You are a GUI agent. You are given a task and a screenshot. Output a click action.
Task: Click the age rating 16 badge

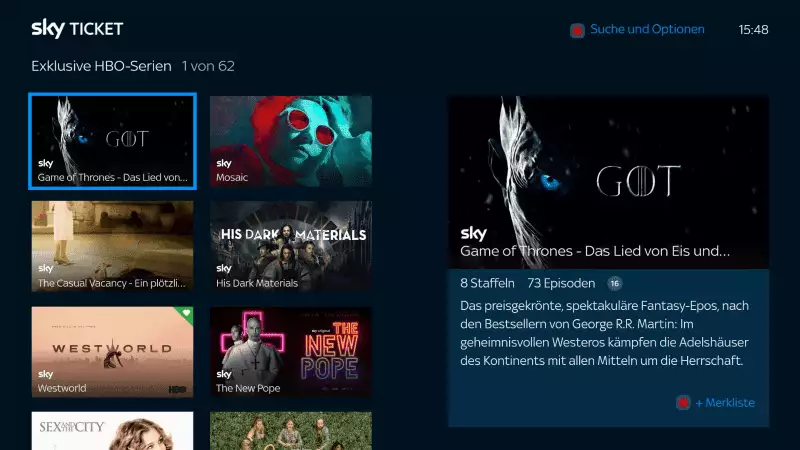(x=615, y=283)
